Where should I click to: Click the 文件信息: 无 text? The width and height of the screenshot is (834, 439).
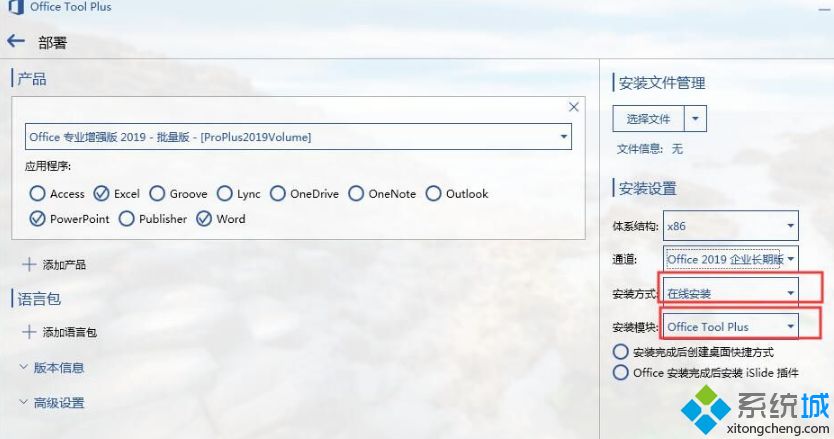click(649, 149)
